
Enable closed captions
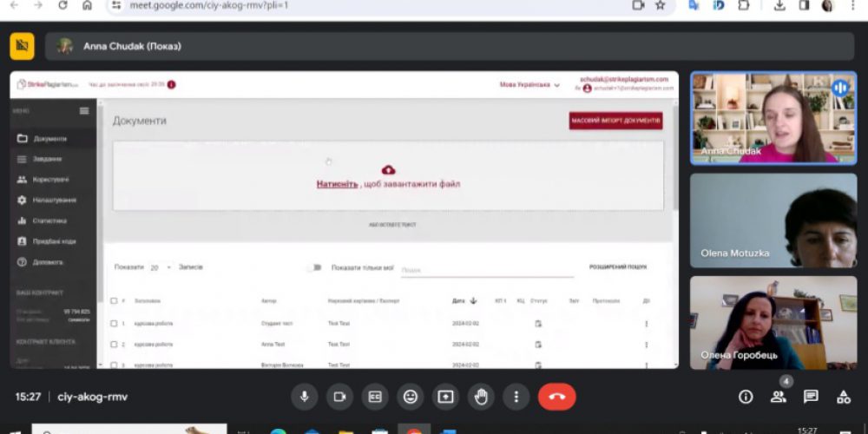pyautogui.click(x=375, y=397)
